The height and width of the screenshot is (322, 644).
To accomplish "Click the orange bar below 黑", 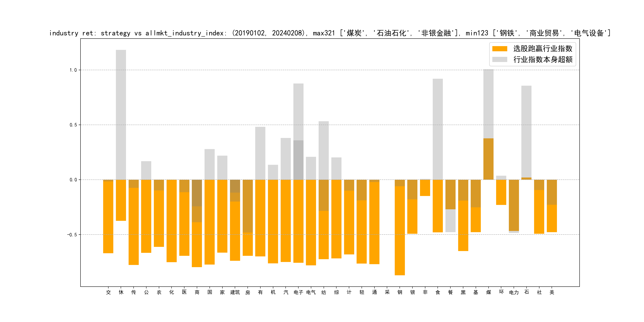I will click(x=463, y=225).
